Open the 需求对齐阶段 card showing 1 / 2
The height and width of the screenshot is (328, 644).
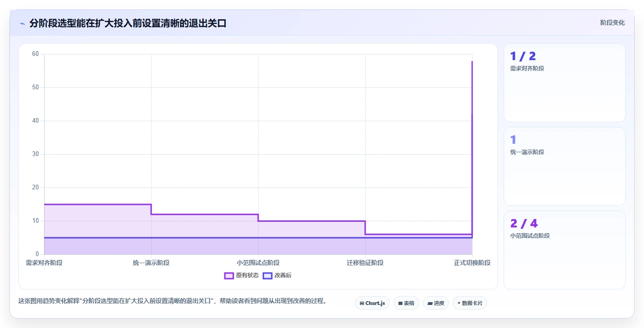(565, 83)
